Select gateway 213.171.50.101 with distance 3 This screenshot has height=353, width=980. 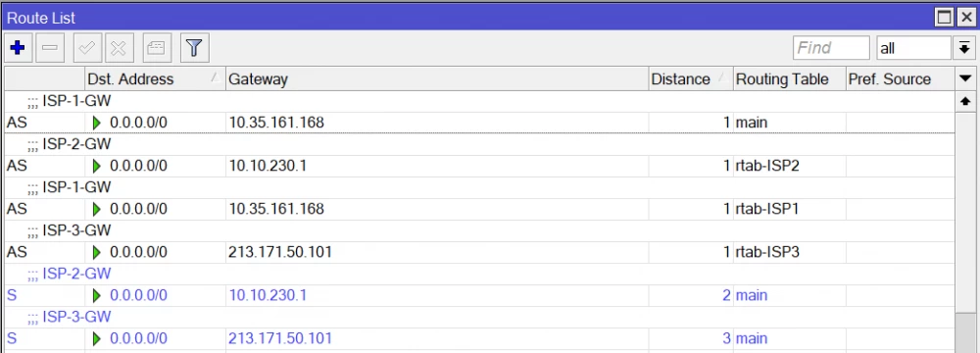[x=280, y=338]
